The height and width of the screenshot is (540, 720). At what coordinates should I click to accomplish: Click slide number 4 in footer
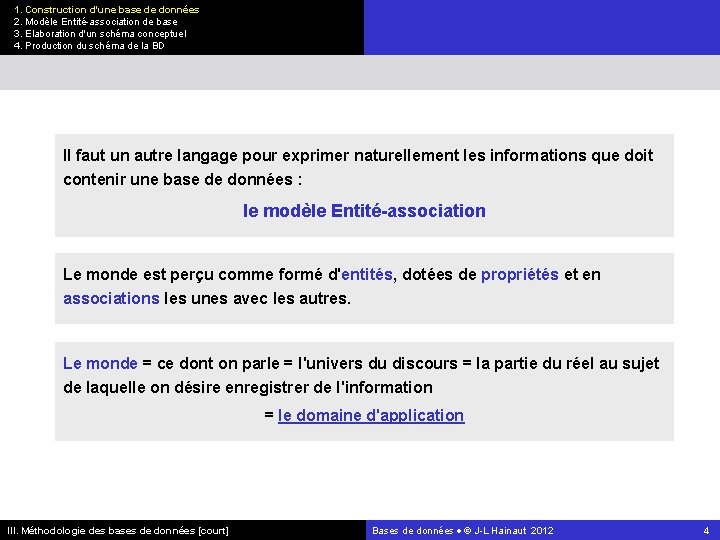706,531
